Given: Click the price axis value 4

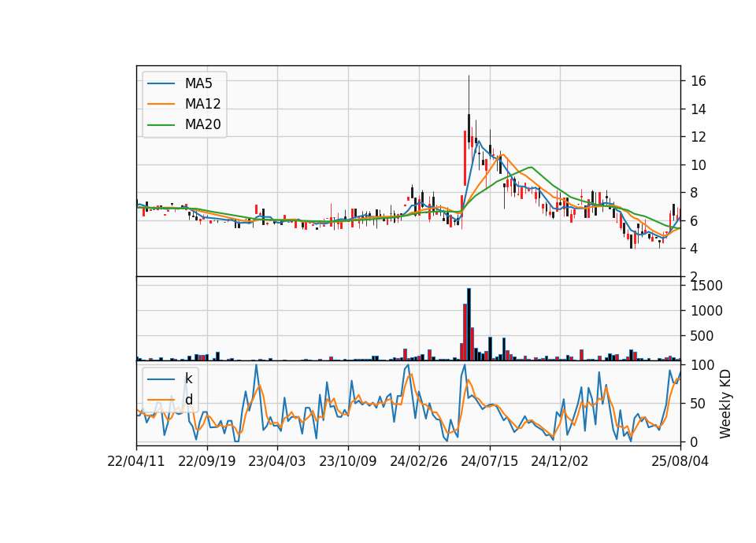Looking at the screenshot, I should [695, 249].
